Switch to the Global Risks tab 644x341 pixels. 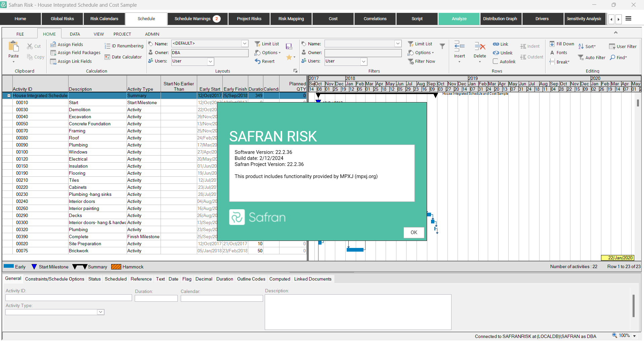coord(62,19)
